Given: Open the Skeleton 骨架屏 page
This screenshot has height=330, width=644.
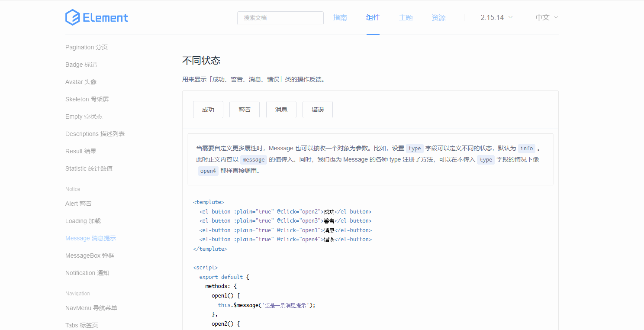Looking at the screenshot, I should [x=87, y=99].
